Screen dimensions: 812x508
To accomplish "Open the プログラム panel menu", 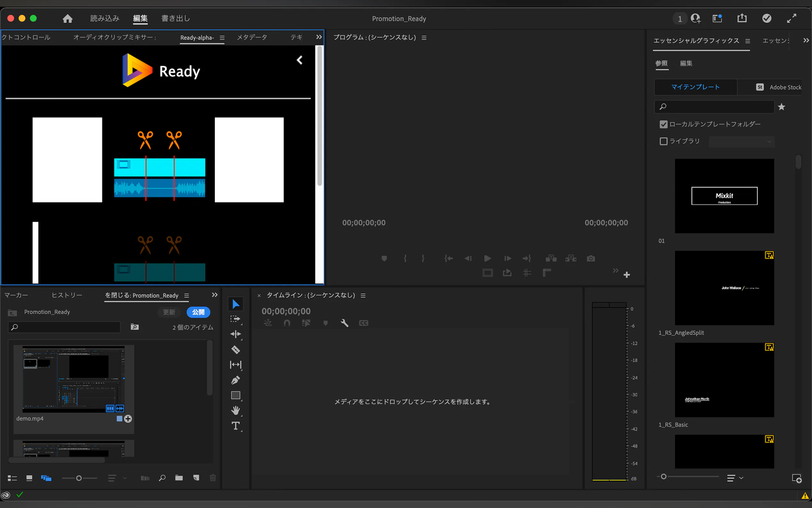I will click(424, 38).
